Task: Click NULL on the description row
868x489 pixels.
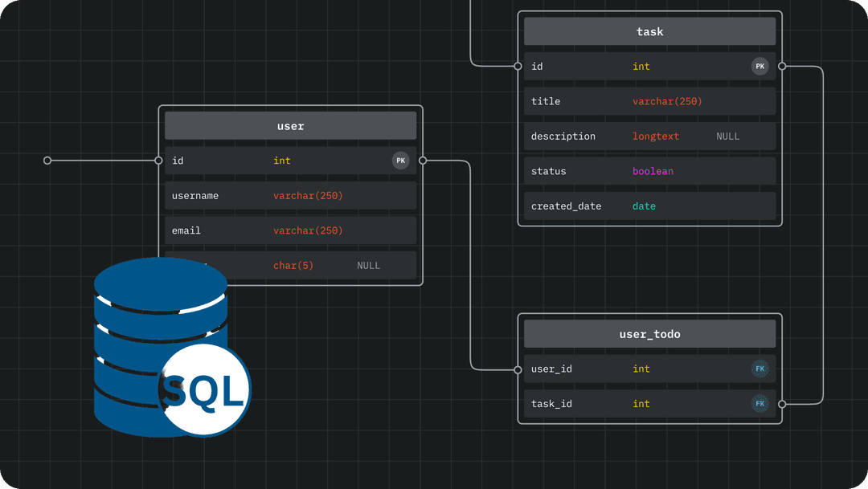Action: 728,136
